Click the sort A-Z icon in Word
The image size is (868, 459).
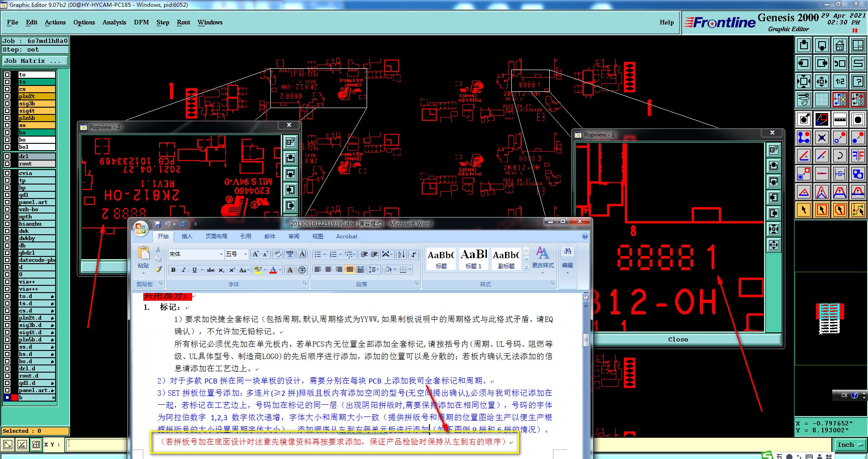tap(401, 255)
